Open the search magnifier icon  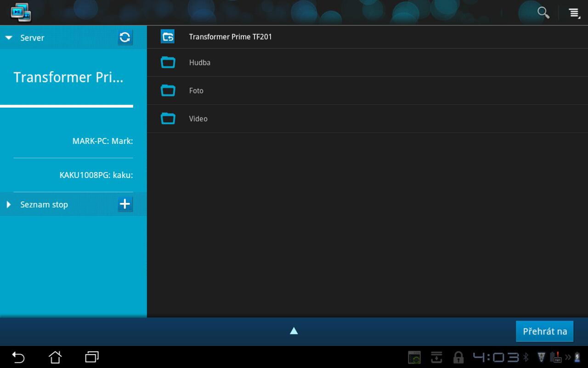[543, 12]
